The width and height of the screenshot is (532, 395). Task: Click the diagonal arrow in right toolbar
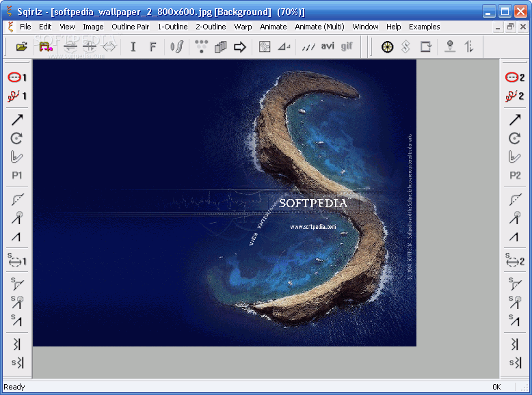pos(515,120)
